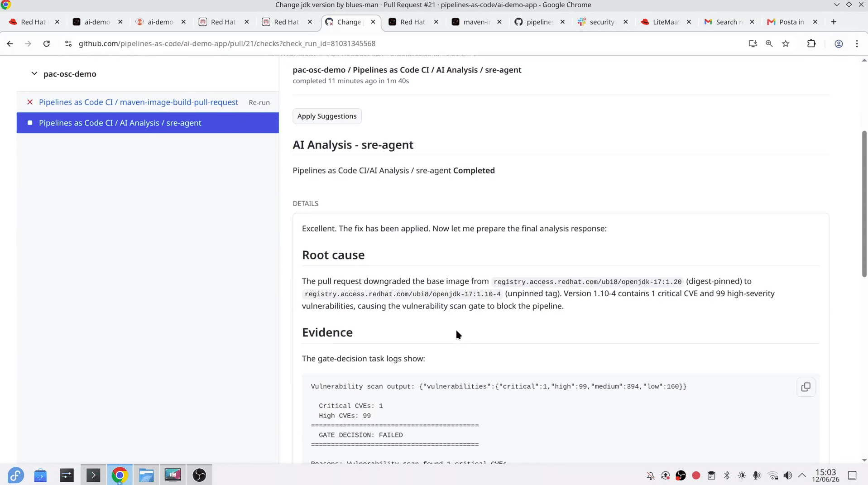
Task: Open the maven-image-build-pull-request check
Action: coord(139,102)
